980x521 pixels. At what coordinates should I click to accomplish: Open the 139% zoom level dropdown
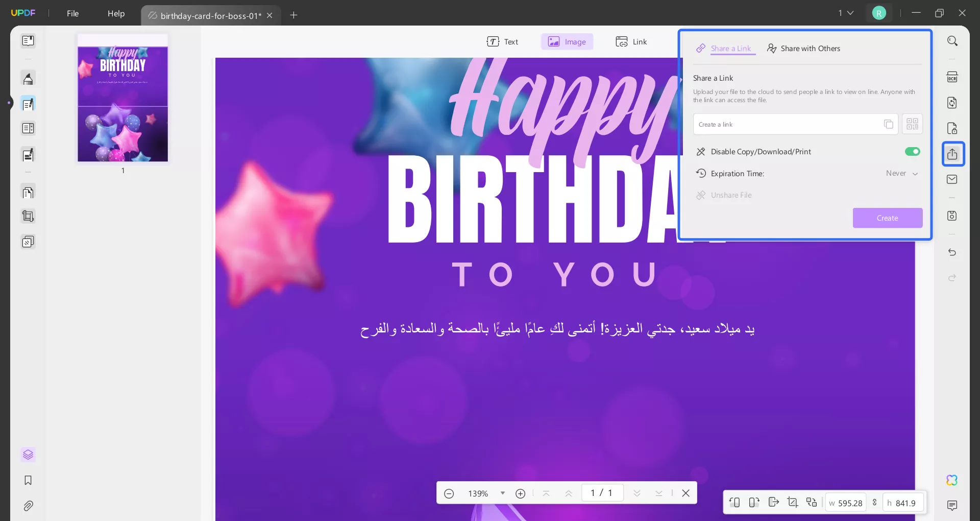[x=502, y=493]
